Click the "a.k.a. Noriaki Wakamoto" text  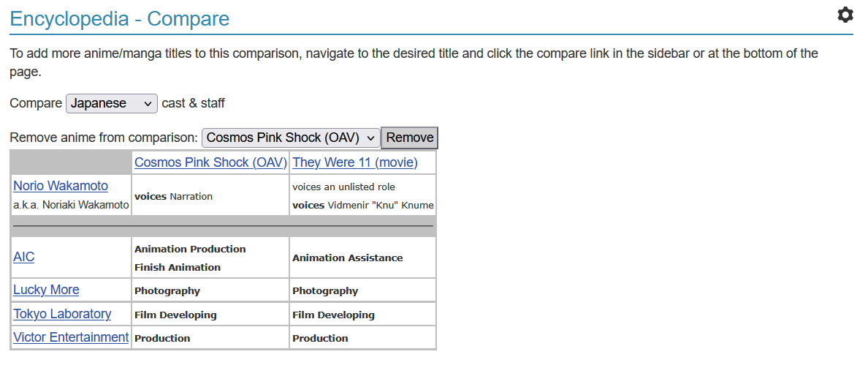pos(71,205)
